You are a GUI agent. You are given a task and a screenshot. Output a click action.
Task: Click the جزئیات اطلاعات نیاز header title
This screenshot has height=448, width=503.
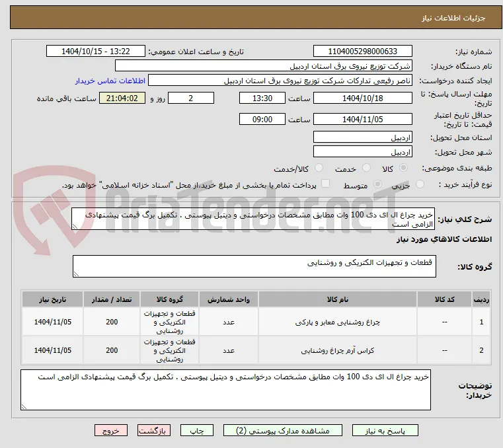[453, 18]
